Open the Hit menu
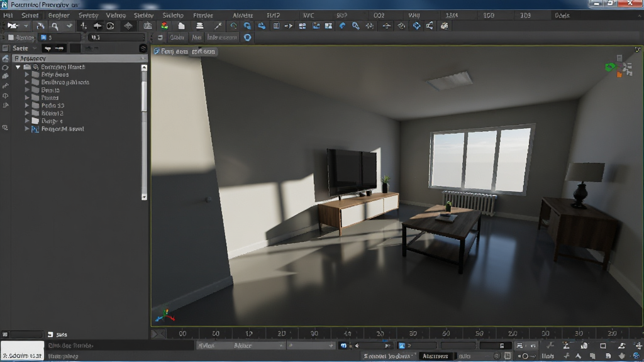This screenshot has width=644, height=362. [x=8, y=15]
